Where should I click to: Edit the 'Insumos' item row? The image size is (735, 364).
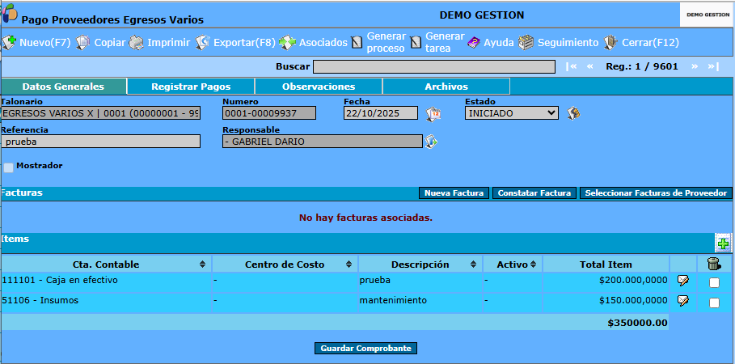[683, 300]
